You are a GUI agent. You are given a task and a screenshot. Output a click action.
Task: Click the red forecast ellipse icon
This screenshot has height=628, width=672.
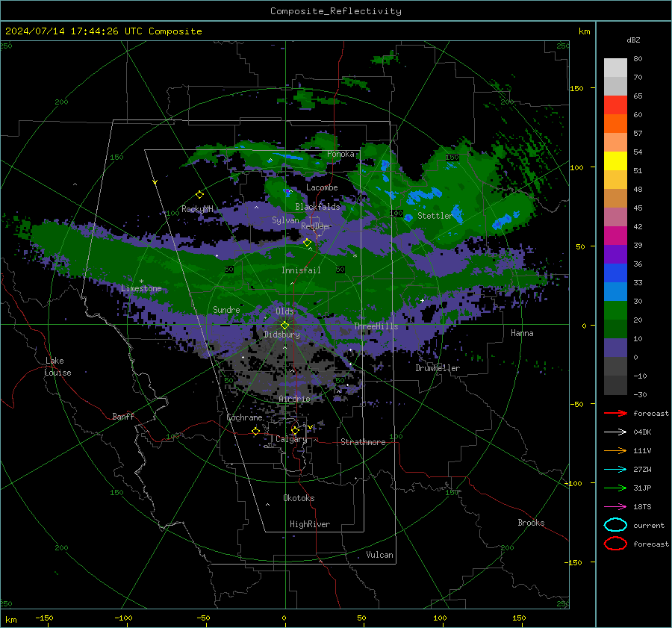[x=615, y=544]
